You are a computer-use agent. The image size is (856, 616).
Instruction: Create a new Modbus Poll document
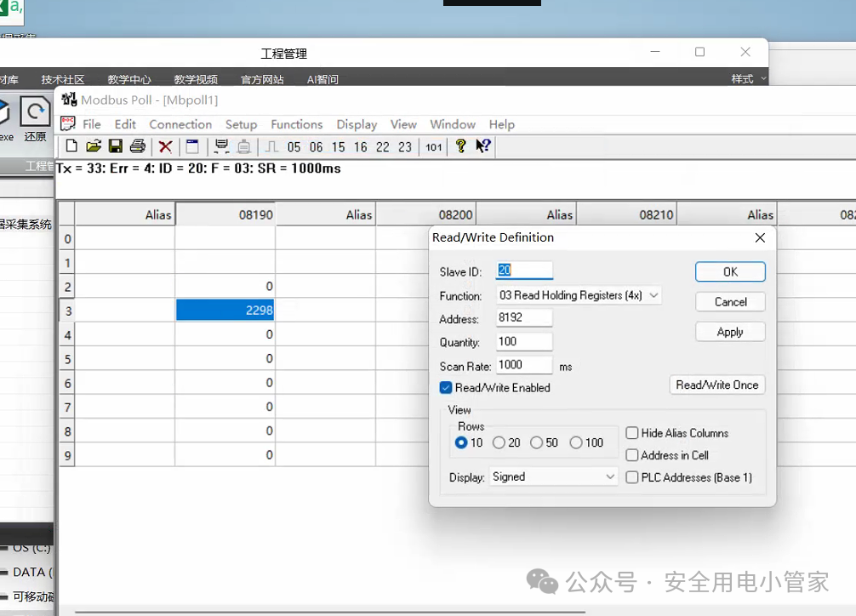coord(71,146)
